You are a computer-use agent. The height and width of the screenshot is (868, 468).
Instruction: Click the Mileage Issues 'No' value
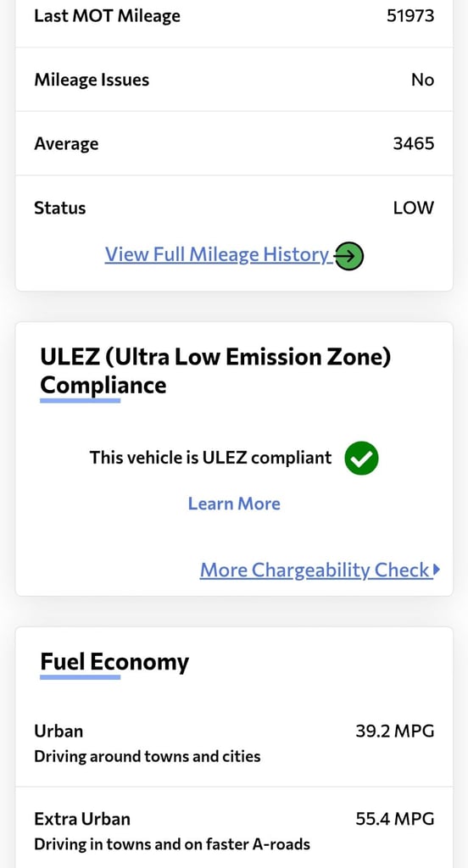coord(422,80)
